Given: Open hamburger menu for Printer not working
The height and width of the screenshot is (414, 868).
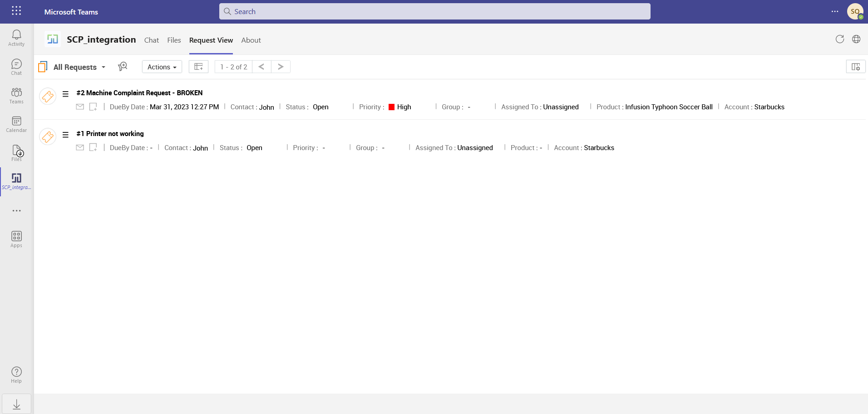Looking at the screenshot, I should [x=65, y=135].
